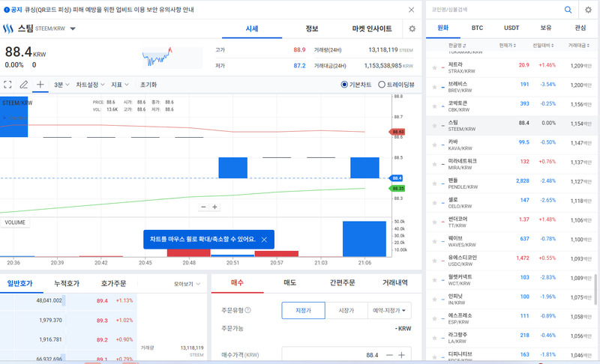Select 보유 holdings tab
The width and height of the screenshot is (600, 364).
tap(546, 28)
